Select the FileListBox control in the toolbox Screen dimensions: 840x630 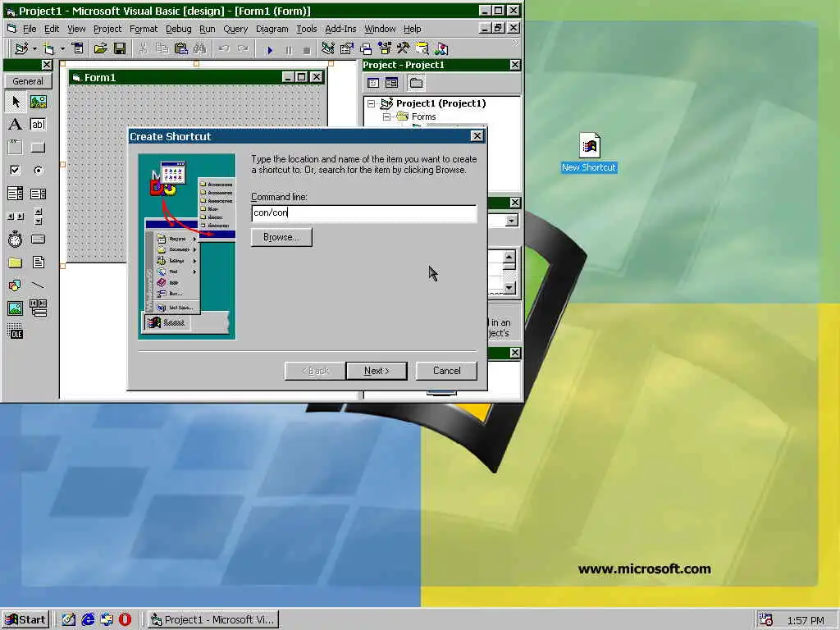coord(38,262)
